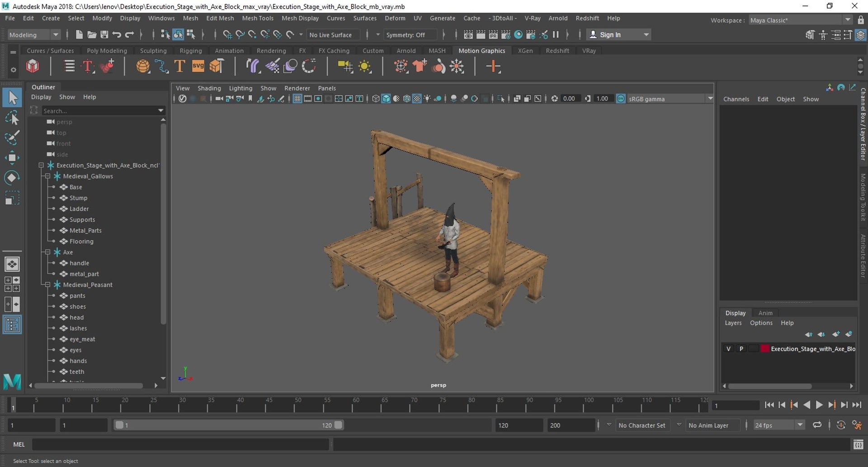
Task: Open the sRGB gamma view transform dropdown
Action: click(x=670, y=99)
